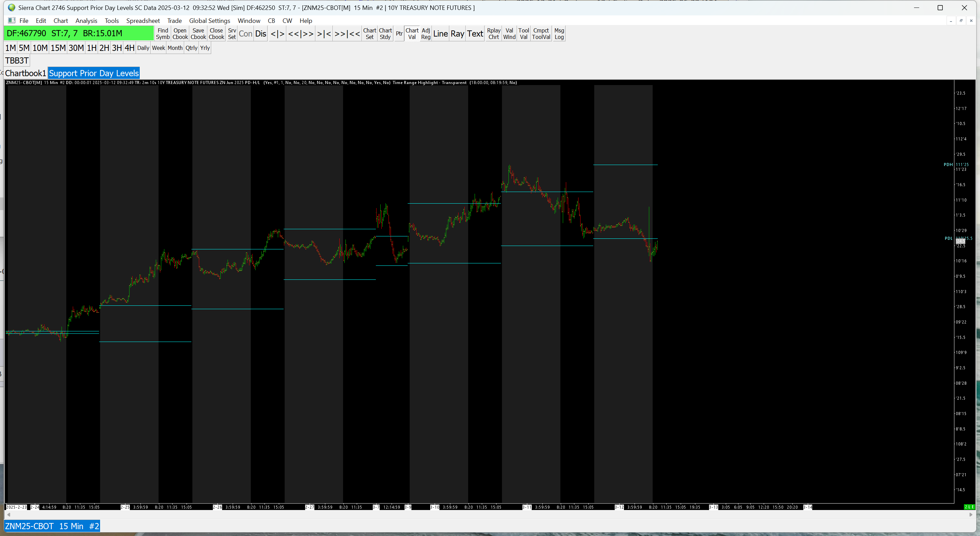The image size is (980, 536).
Task: Open the Global Settings menu
Action: pos(209,20)
